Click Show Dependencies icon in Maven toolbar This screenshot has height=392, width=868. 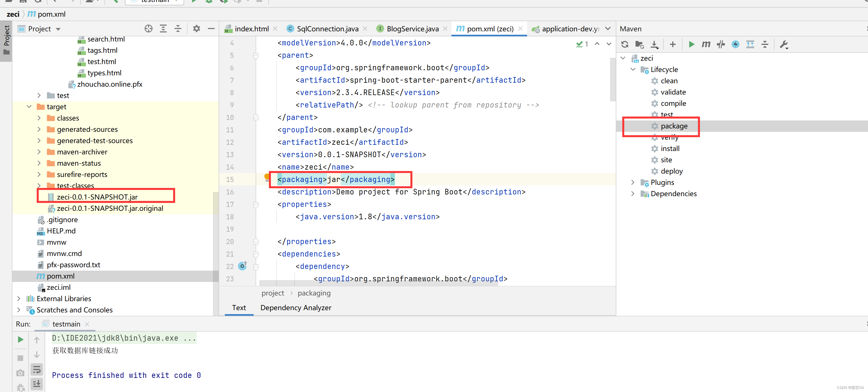750,45
